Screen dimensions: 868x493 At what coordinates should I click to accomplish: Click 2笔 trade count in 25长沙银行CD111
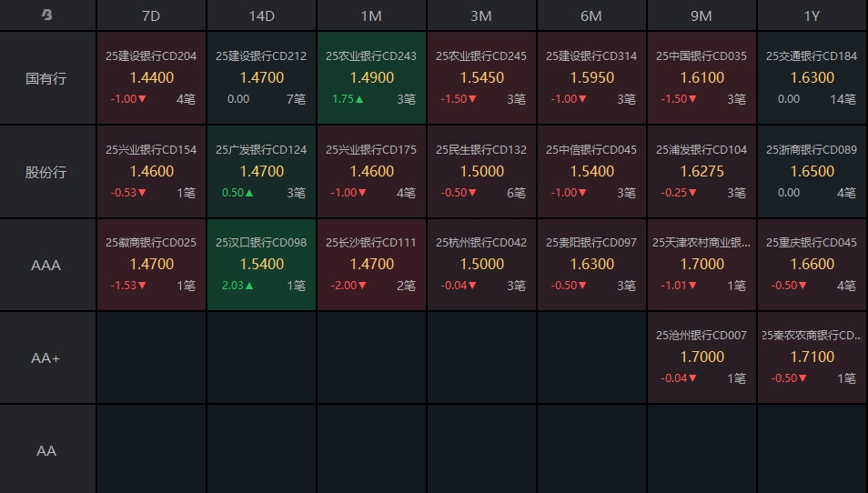(x=407, y=286)
